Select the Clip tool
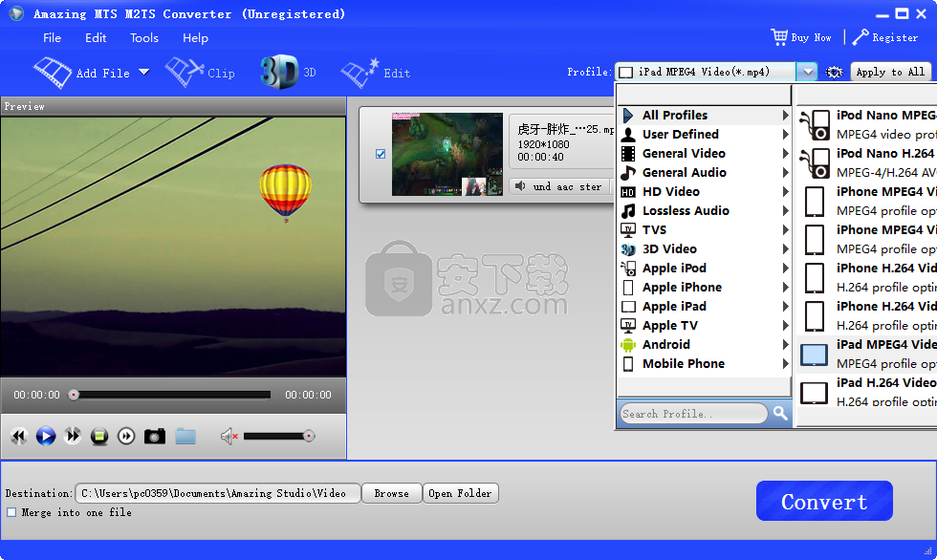 pyautogui.click(x=201, y=71)
